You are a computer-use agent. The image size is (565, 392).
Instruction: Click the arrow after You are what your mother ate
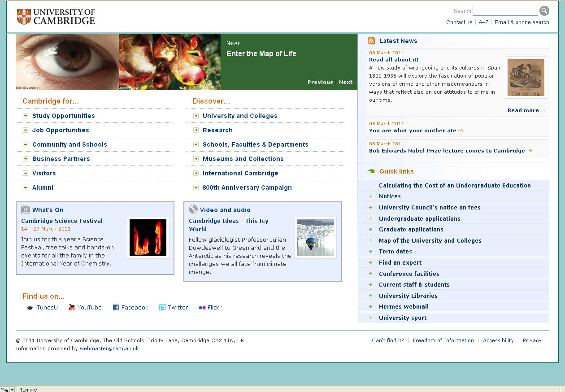461,131
